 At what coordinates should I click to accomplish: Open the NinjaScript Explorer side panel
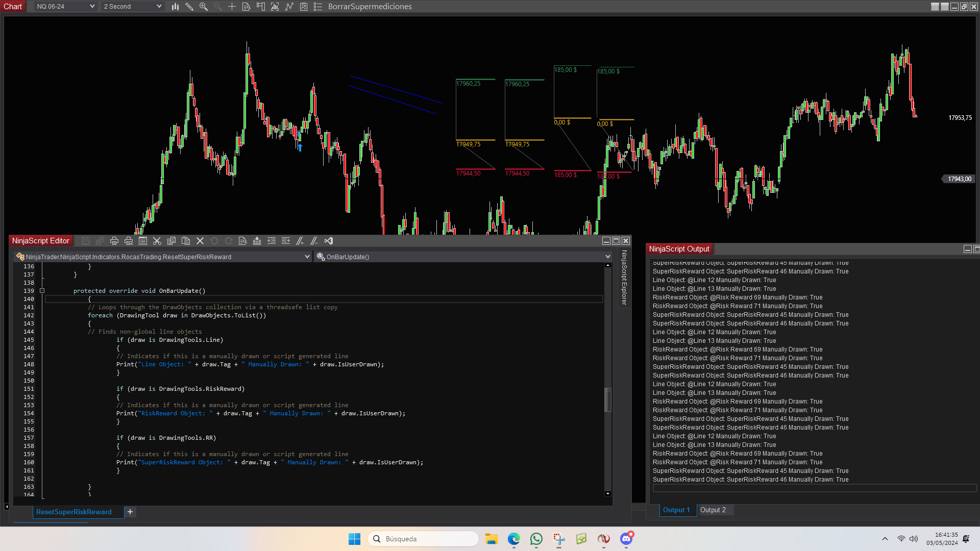pyautogui.click(x=624, y=278)
